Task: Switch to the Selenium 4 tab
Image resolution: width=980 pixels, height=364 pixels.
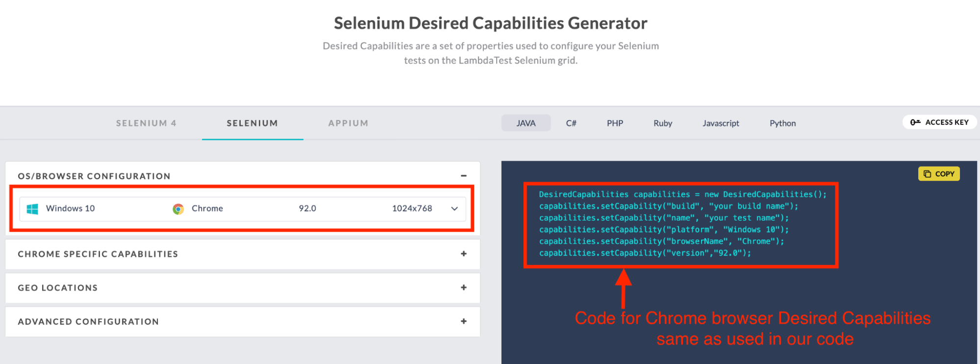Action: (x=146, y=123)
